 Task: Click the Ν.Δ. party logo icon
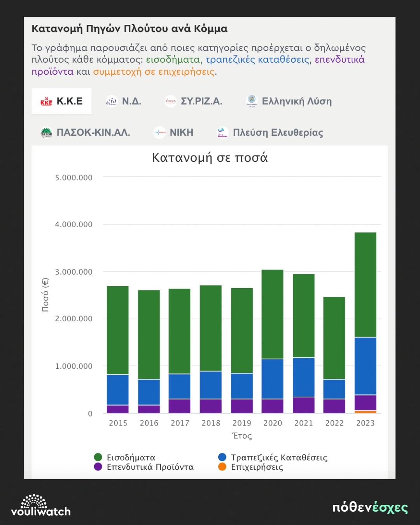pos(112,101)
